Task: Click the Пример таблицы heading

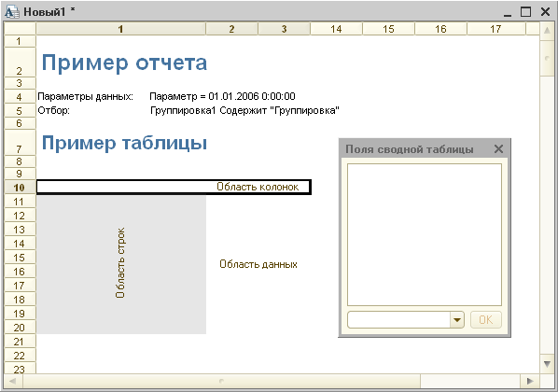Action: click(x=124, y=143)
